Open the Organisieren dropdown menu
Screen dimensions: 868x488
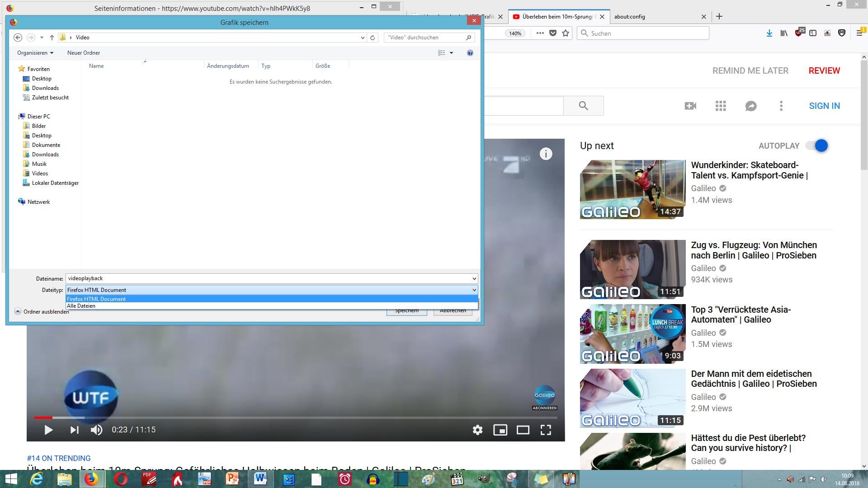pos(35,53)
